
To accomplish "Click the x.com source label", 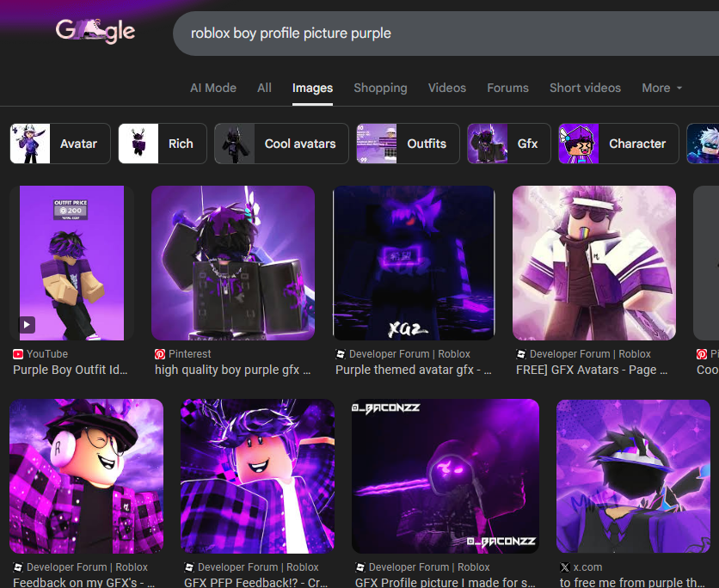I will (x=588, y=567).
